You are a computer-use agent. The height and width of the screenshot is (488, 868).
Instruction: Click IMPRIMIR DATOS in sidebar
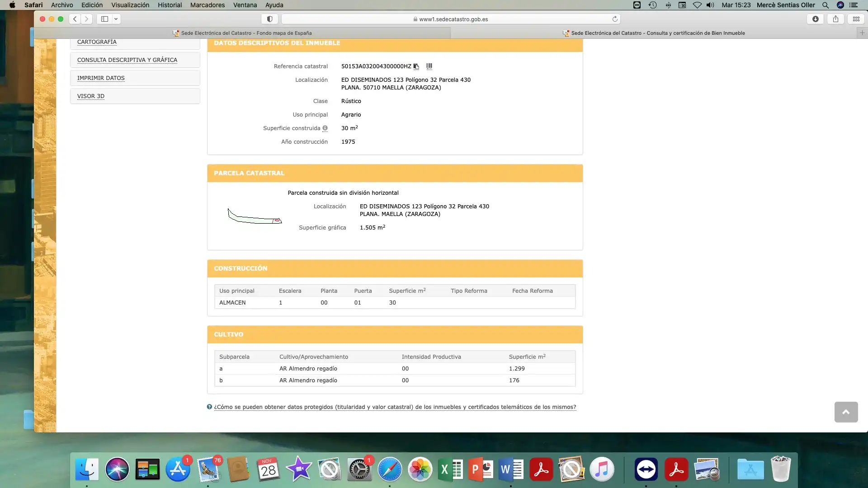[x=101, y=78]
